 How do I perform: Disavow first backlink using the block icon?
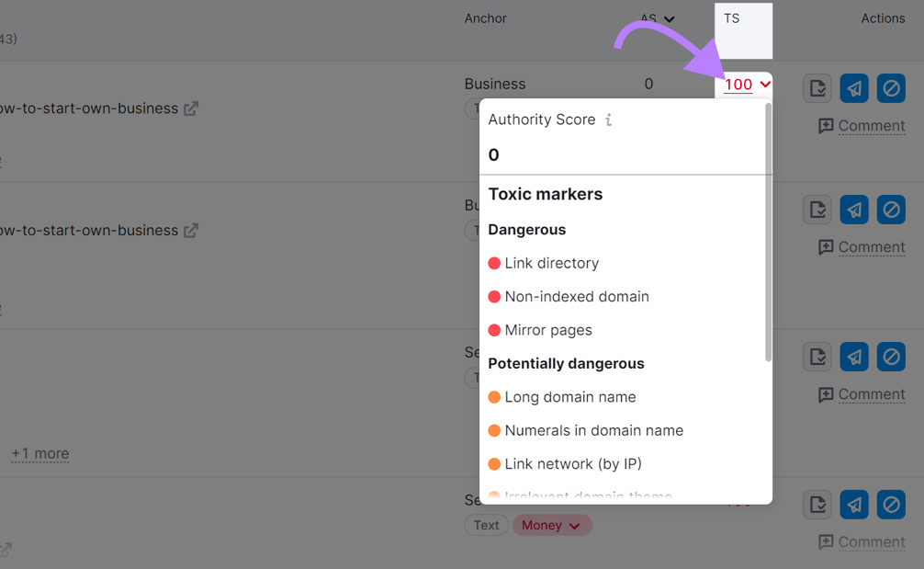point(890,87)
